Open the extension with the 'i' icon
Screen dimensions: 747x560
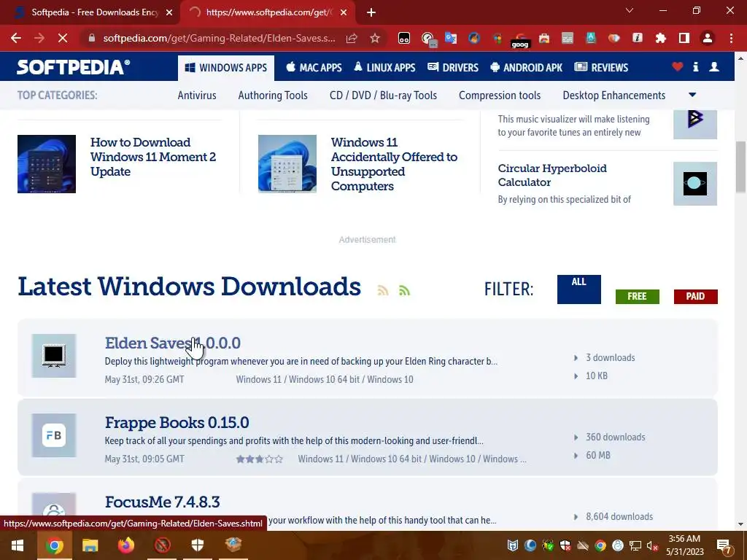[x=638, y=38]
